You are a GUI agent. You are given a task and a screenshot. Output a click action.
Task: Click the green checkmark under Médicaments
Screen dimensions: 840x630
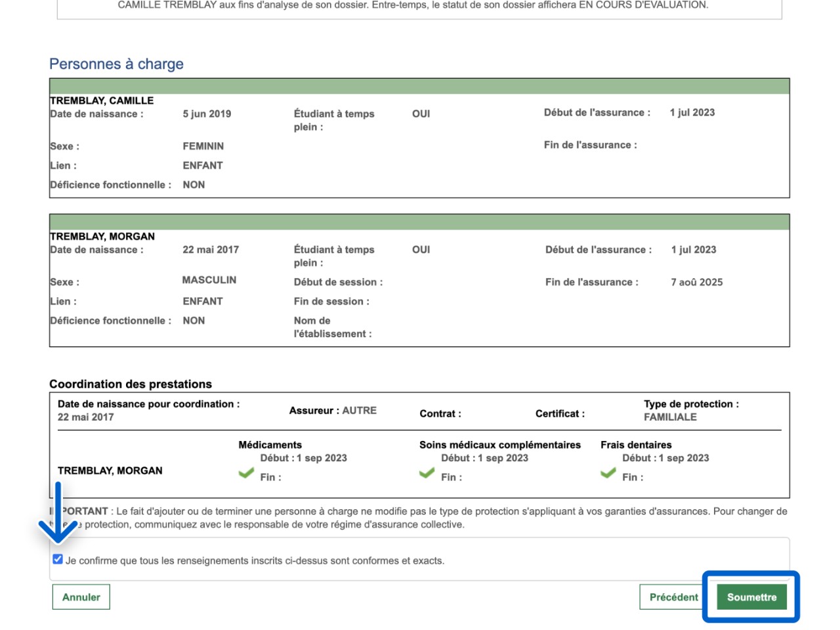tap(246, 472)
